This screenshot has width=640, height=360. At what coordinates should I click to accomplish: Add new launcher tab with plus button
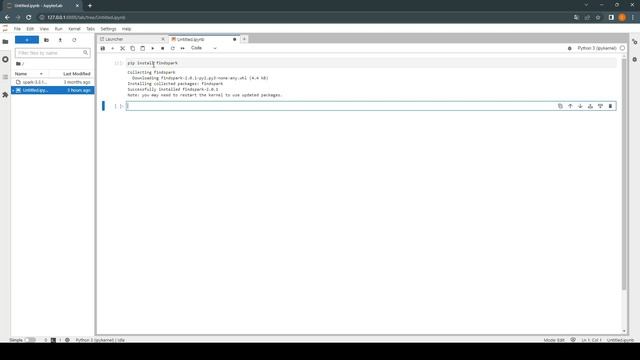point(244,39)
